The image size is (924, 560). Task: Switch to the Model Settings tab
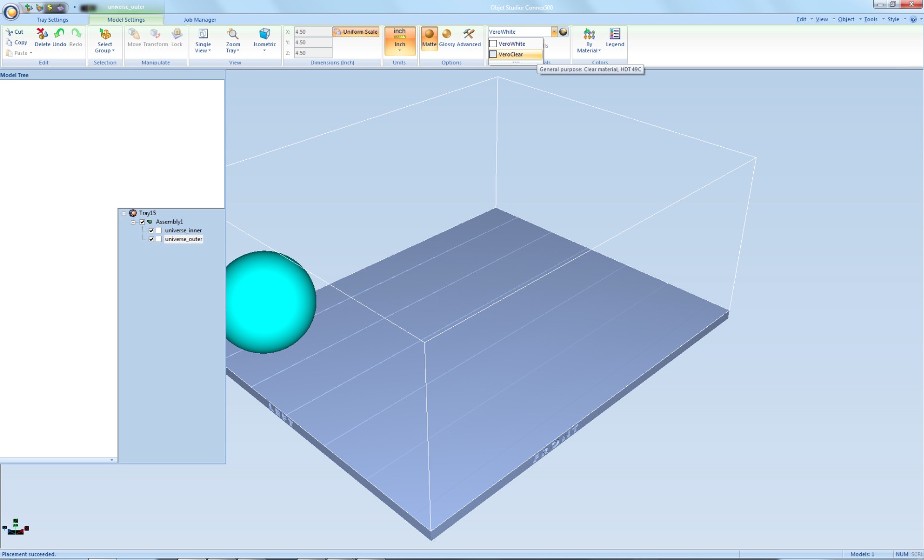pos(126,20)
